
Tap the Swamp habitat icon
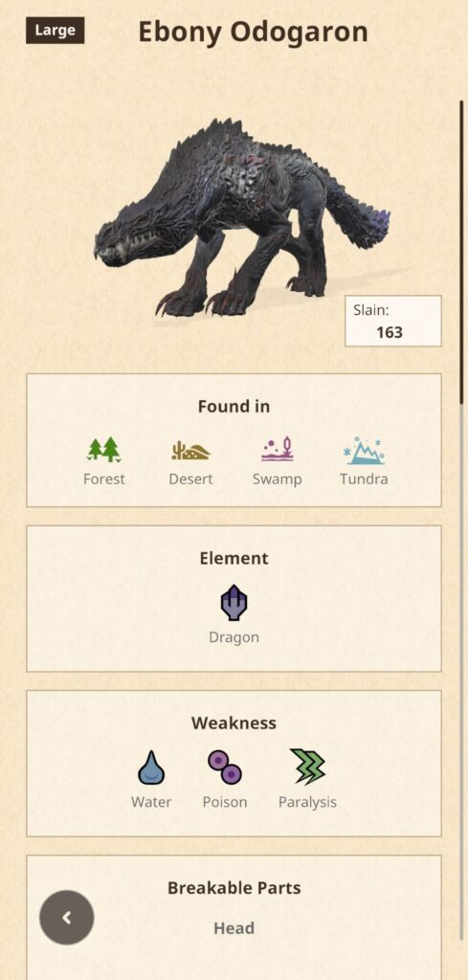(277, 450)
